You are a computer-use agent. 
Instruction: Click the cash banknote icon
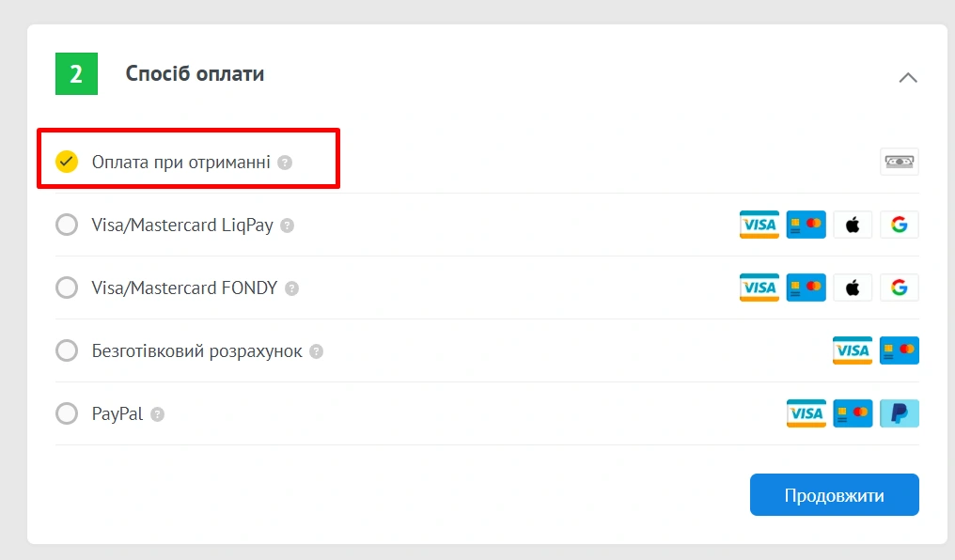tap(900, 162)
